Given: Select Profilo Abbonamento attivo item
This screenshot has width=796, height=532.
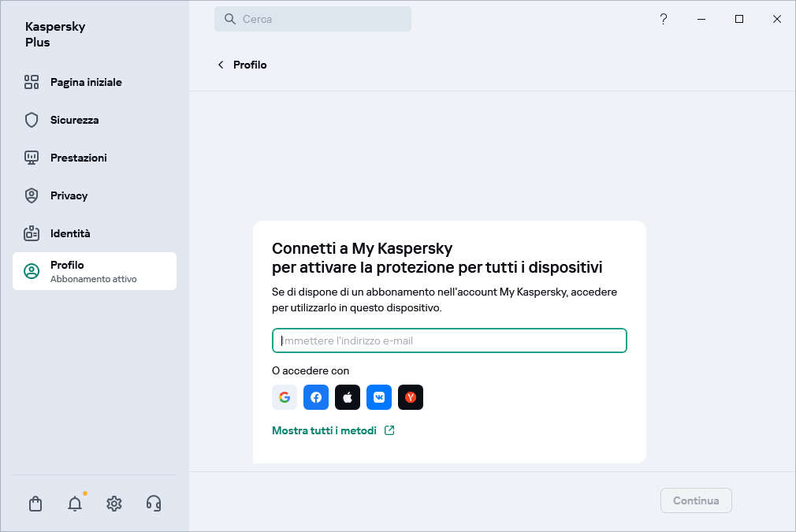Looking at the screenshot, I should pyautogui.click(x=94, y=271).
